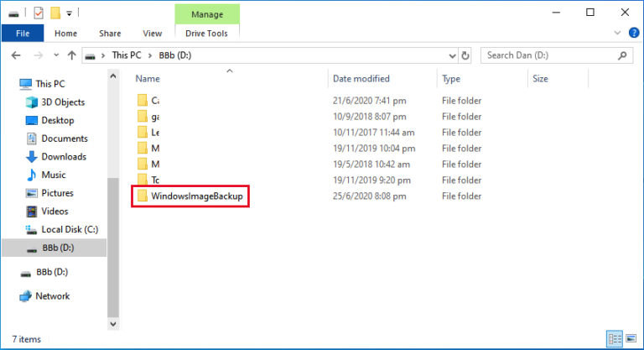
Task: Select the folder dated 10/11/2017 11:44 am
Action: 148,133
